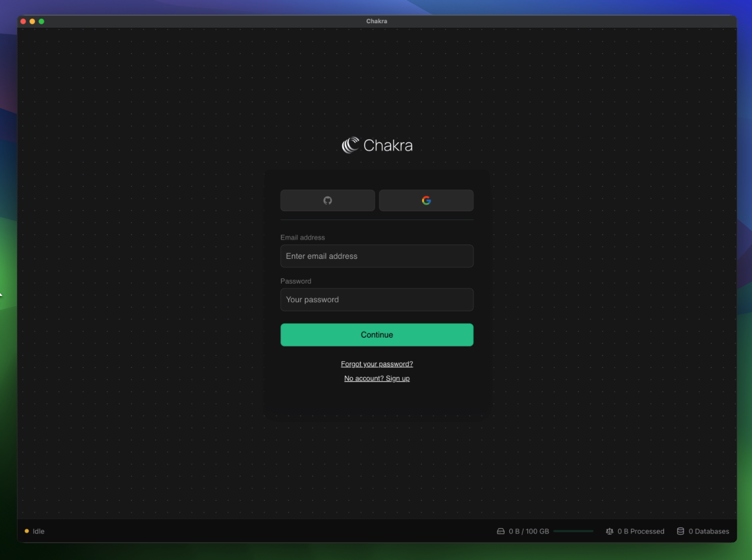Click the 0 B / 100 GB storage text
This screenshot has height=560, width=752.
click(x=529, y=531)
